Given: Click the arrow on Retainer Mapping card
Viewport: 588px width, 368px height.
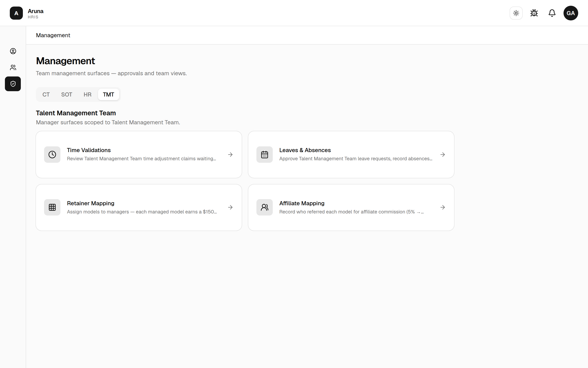Looking at the screenshot, I should (x=230, y=207).
